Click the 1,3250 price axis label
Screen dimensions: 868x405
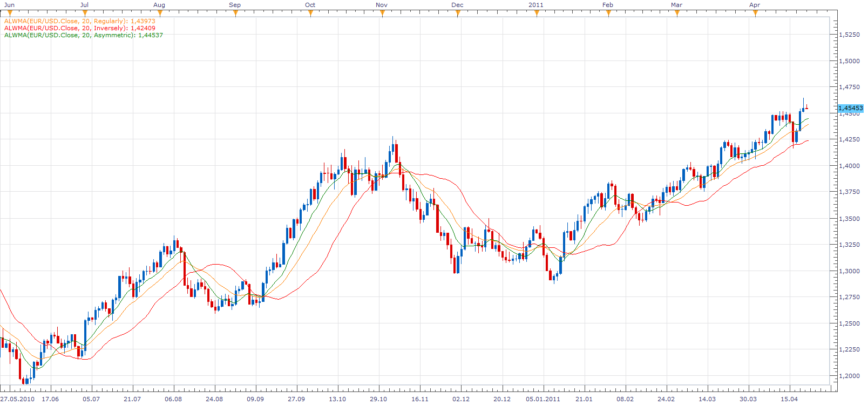(849, 245)
